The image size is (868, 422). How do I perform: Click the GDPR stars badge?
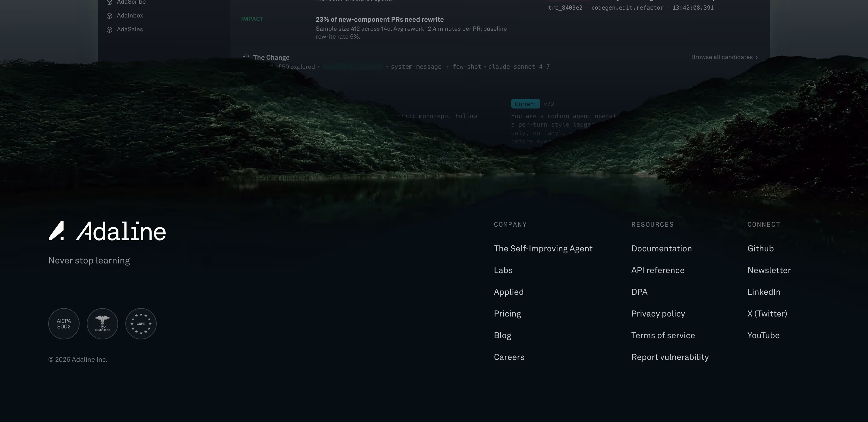pyautogui.click(x=141, y=323)
